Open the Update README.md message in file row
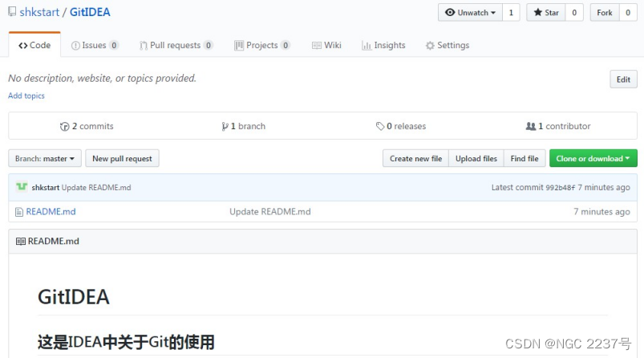The height and width of the screenshot is (358, 644). pyautogui.click(x=269, y=212)
